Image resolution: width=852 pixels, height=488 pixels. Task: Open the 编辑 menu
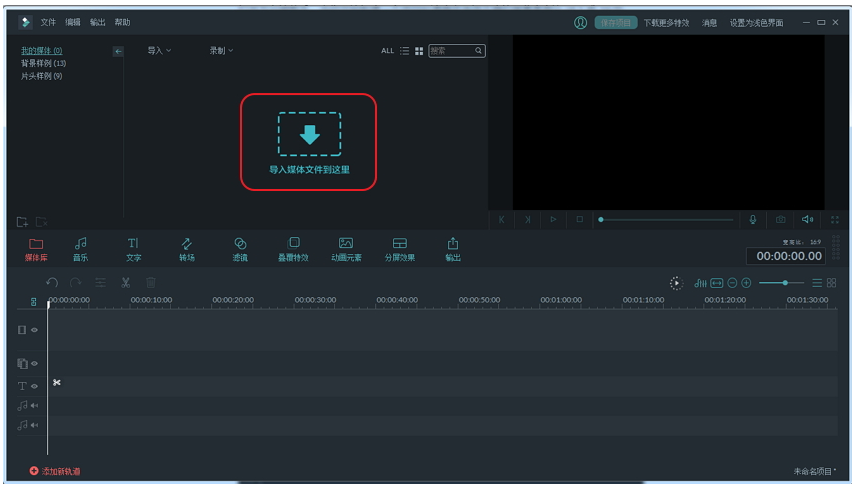(x=73, y=22)
